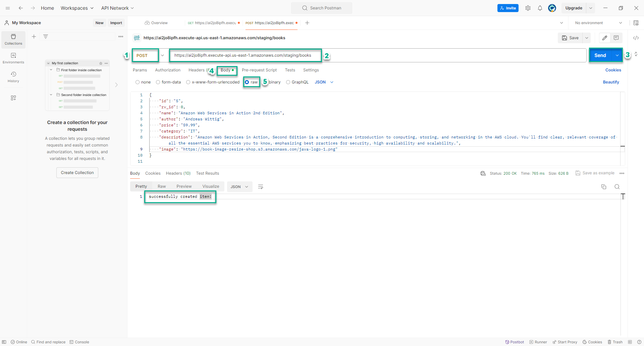
Task: Open the Console in status bar
Action: point(79,342)
